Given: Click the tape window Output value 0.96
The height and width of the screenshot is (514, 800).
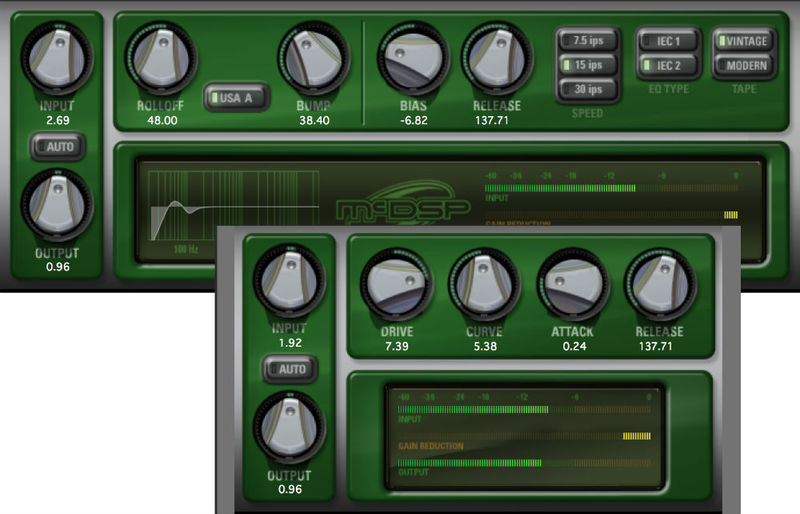Looking at the screenshot, I should 58,267.
